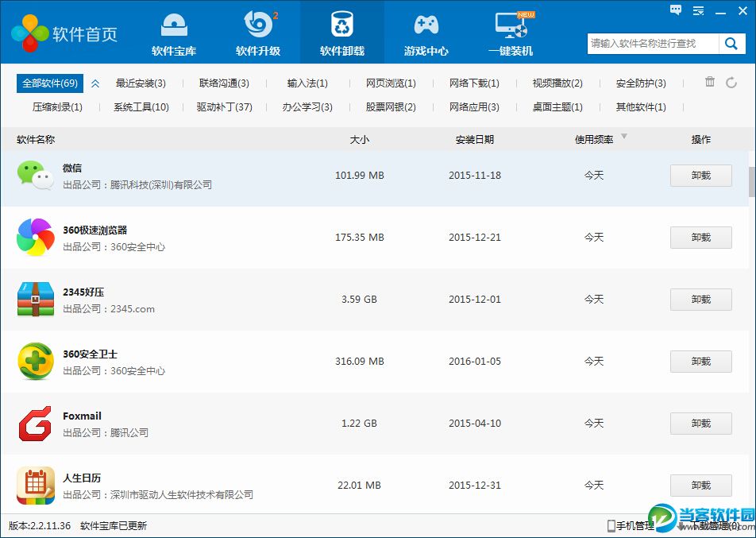The height and width of the screenshot is (538, 756).
Task: Click the 软件首页 home logo
Action: click(x=64, y=33)
